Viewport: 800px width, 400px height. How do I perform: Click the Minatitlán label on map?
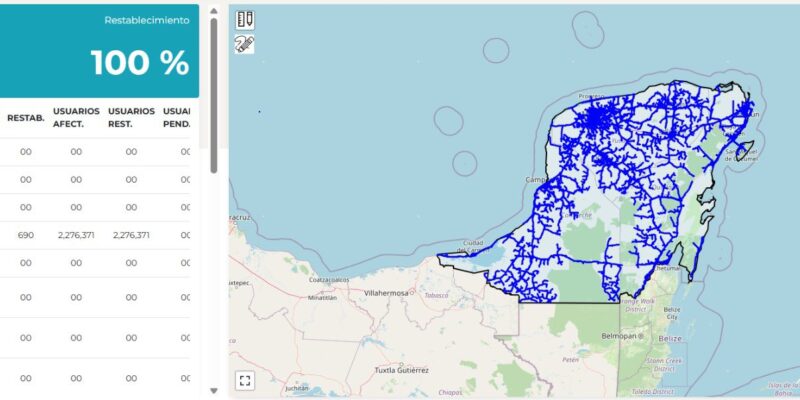pyautogui.click(x=323, y=298)
